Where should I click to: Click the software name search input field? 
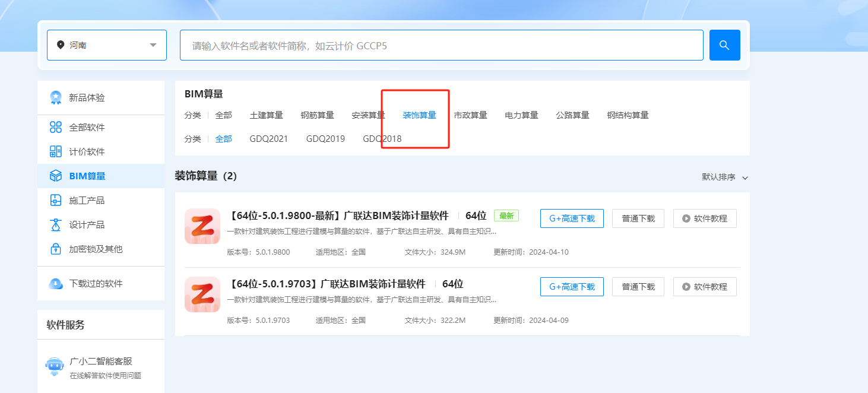[x=441, y=45]
